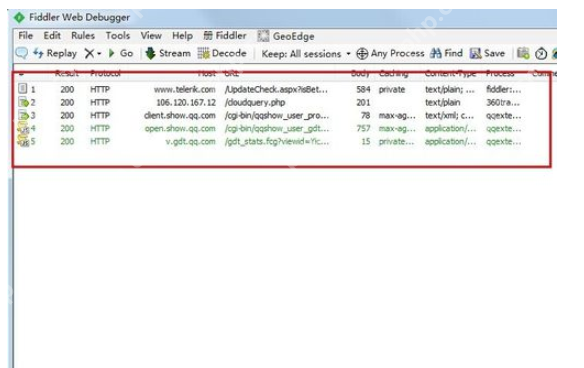Click the 'private' caching cell in row 1
This screenshot has height=368, width=584.
(392, 89)
